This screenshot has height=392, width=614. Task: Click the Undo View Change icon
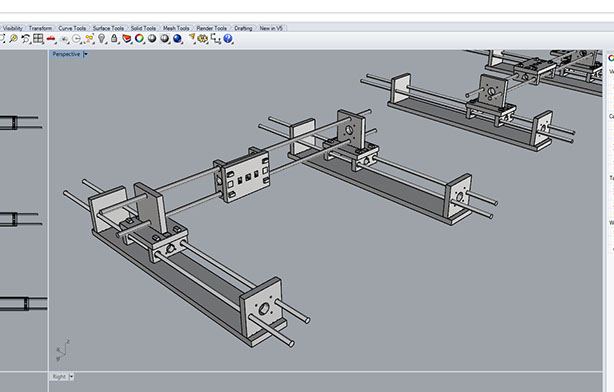coord(26,39)
